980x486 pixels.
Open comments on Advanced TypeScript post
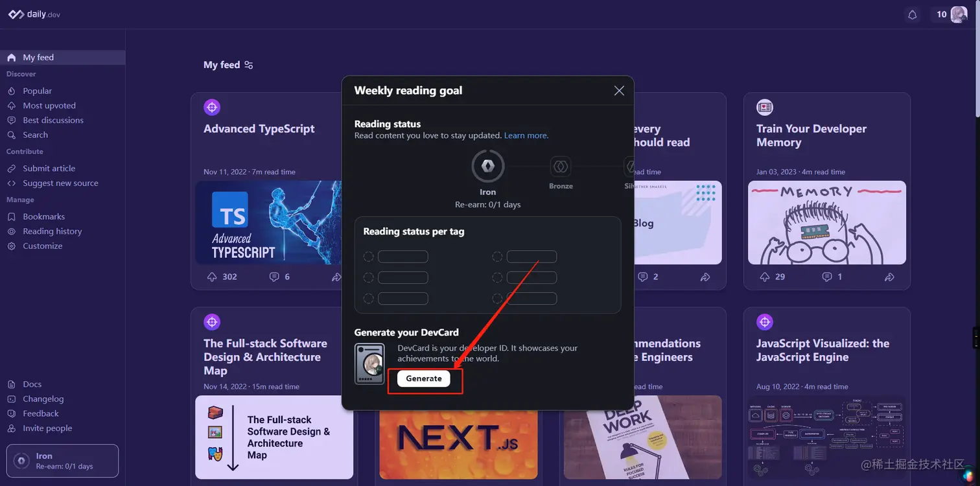click(274, 277)
